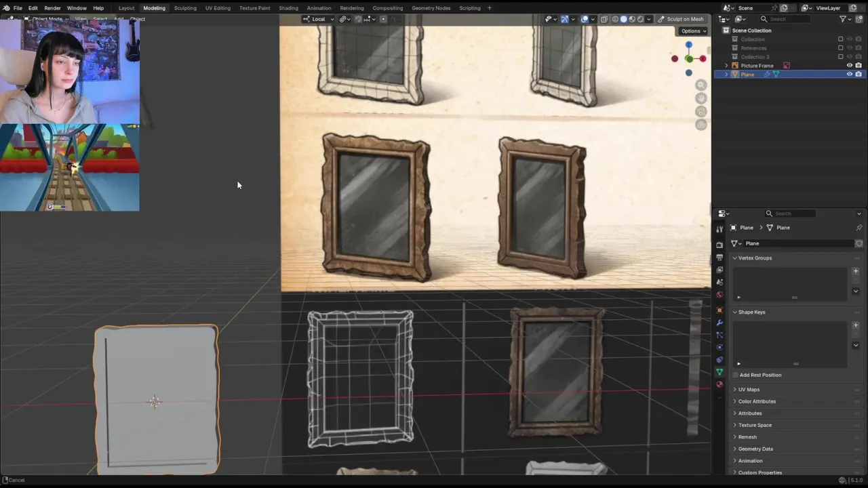The image size is (868, 488).
Task: Toggle the camera view navigation icon
Action: [x=701, y=112]
